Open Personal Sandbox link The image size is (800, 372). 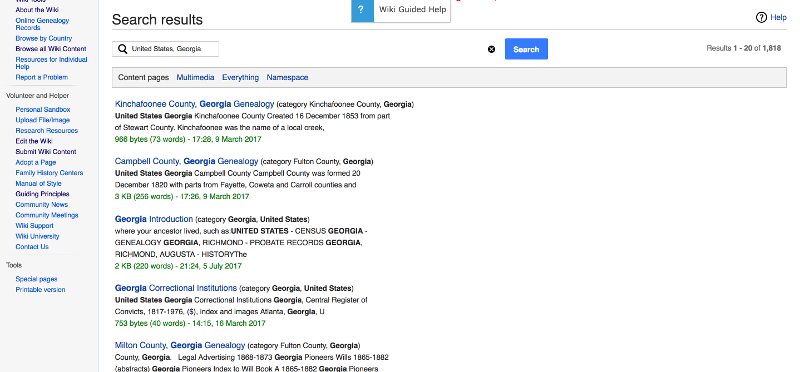click(43, 110)
